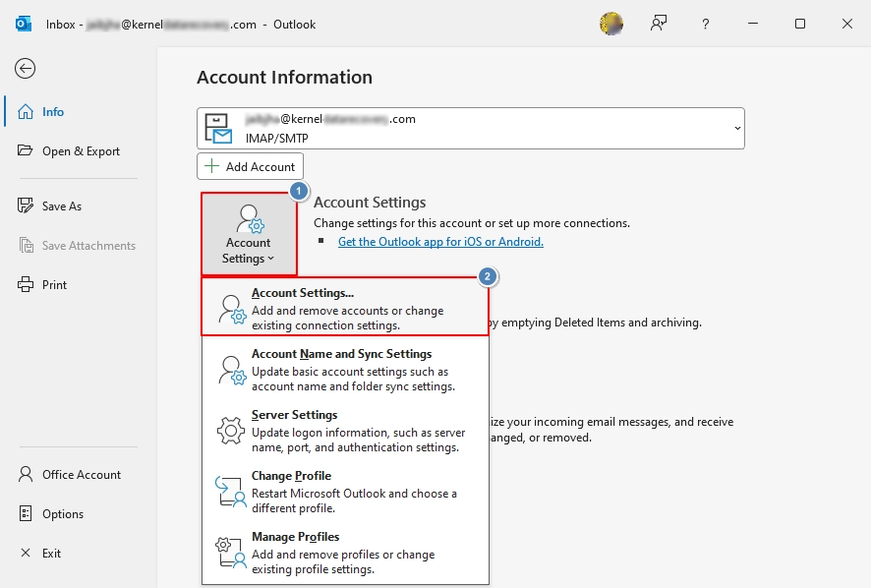The height and width of the screenshot is (588, 871).
Task: Maximize the Outlook window
Action: [800, 24]
